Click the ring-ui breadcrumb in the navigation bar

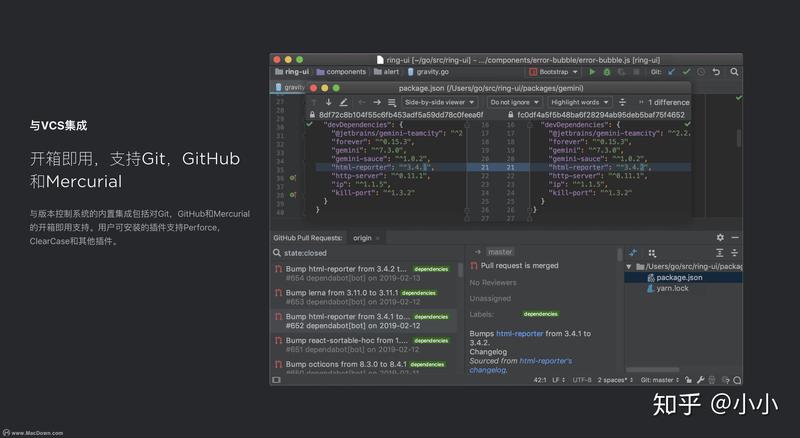coord(292,72)
